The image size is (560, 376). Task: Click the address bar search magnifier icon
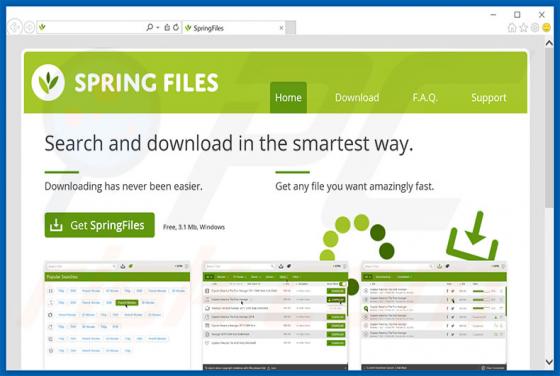click(x=150, y=27)
